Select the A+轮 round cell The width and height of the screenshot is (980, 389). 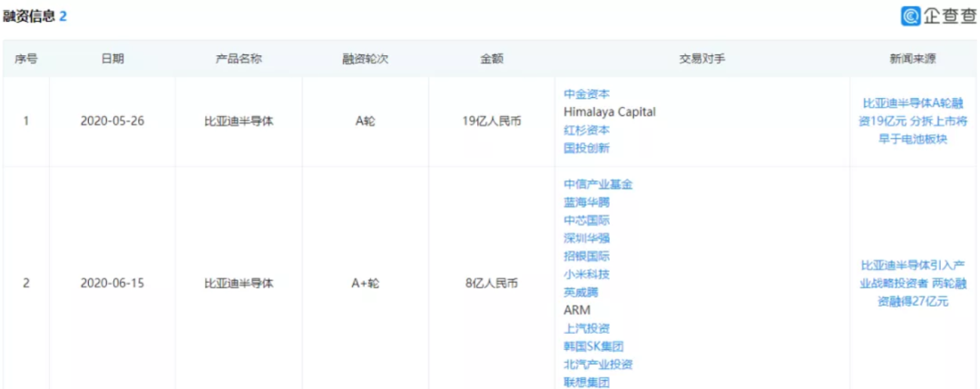click(366, 284)
